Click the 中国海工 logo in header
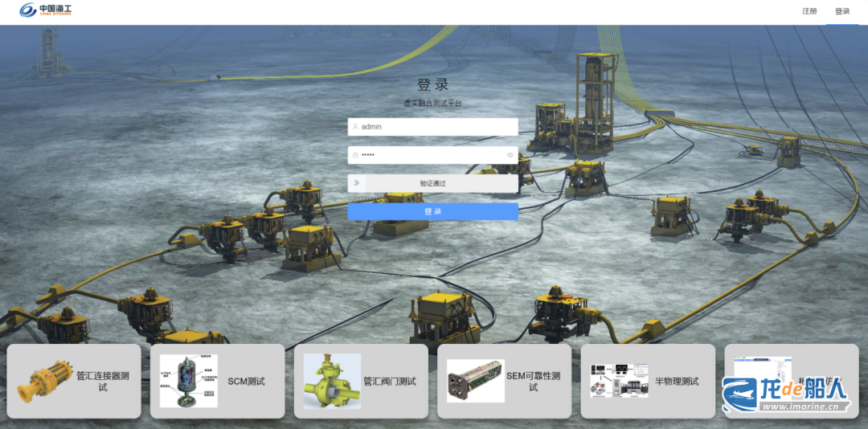This screenshot has width=868, height=429. pos(46,10)
